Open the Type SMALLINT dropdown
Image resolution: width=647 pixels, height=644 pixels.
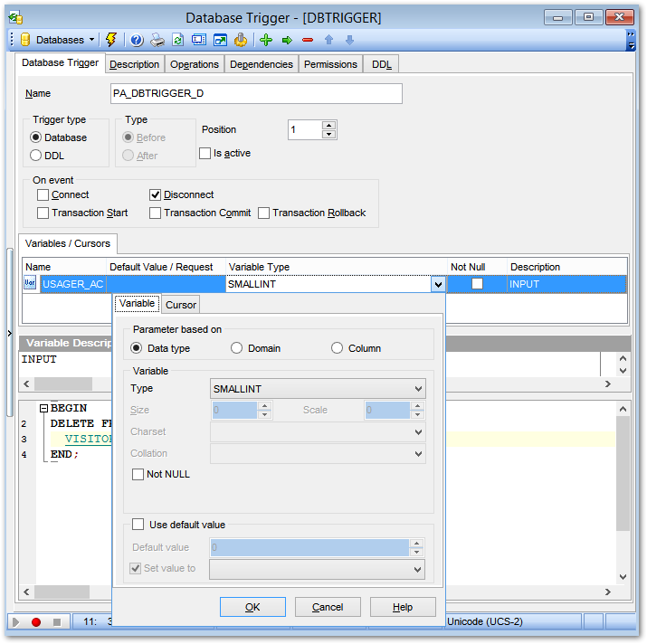tap(417, 389)
